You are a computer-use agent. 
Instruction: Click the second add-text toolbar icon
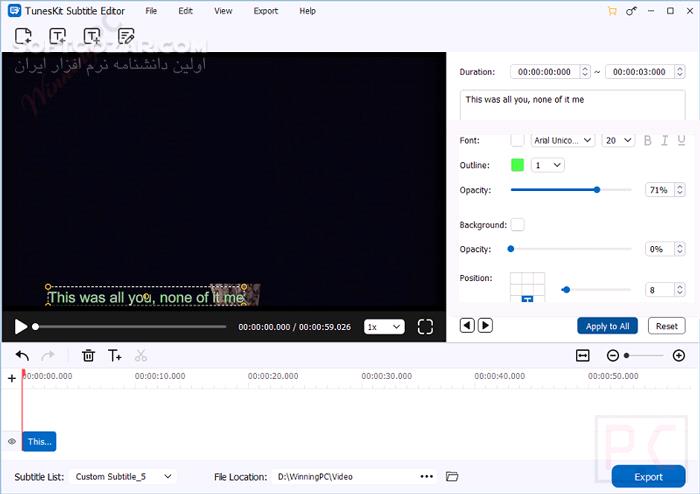pos(92,36)
